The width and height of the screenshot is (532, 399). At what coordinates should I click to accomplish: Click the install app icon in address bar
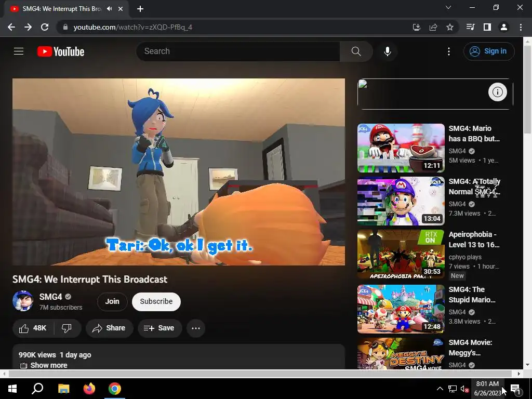pyautogui.click(x=417, y=27)
